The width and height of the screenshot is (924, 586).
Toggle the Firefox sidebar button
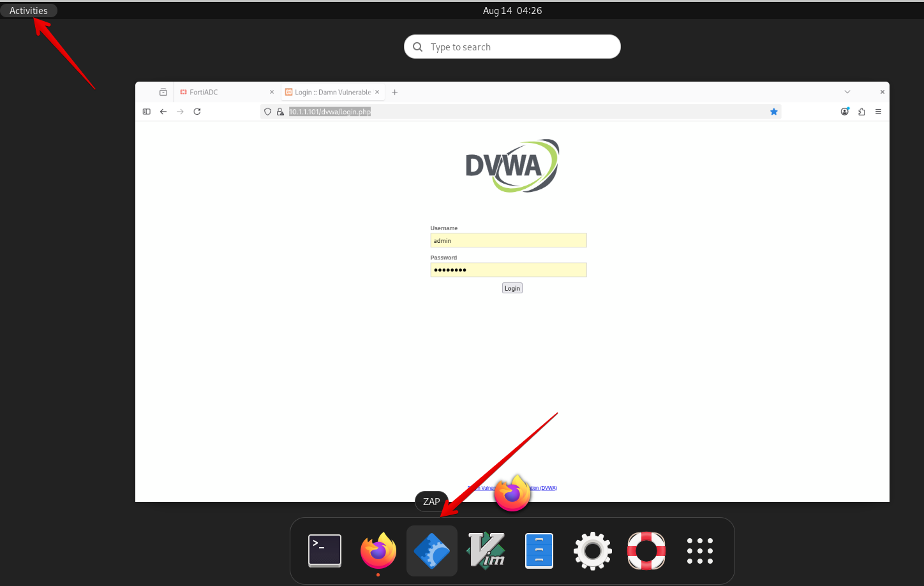tap(147, 112)
